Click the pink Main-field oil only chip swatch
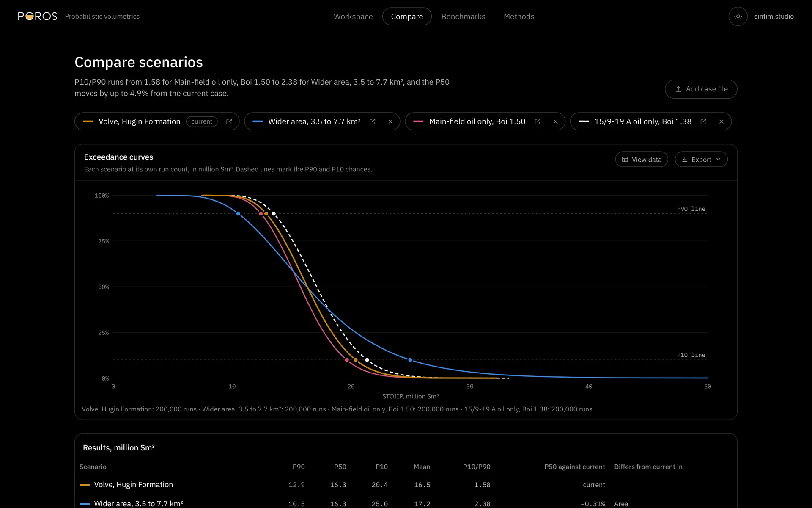The image size is (812, 508). tap(418, 121)
